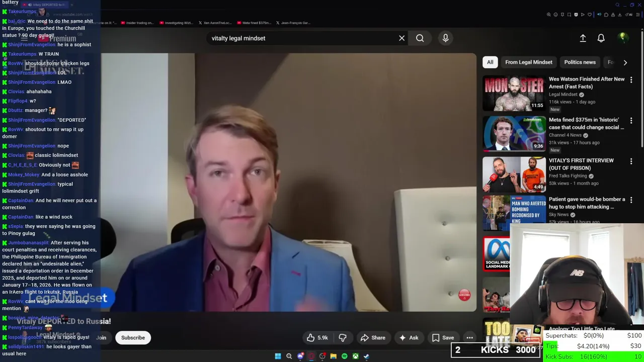Click the red subscribe watermark in the video
644x362 pixels.
[x=464, y=295]
